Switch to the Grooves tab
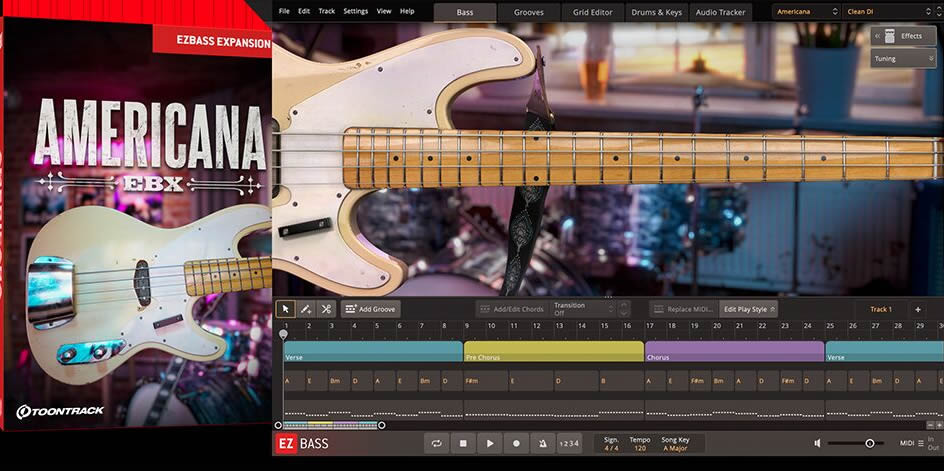 529,12
